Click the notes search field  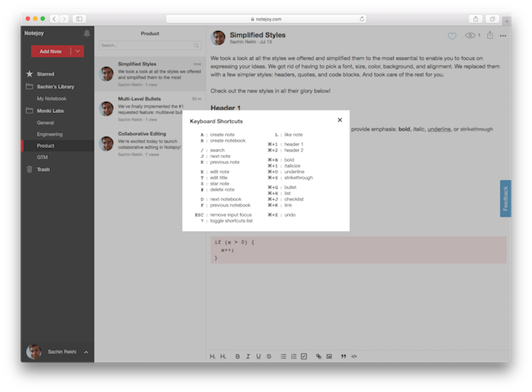click(150, 46)
